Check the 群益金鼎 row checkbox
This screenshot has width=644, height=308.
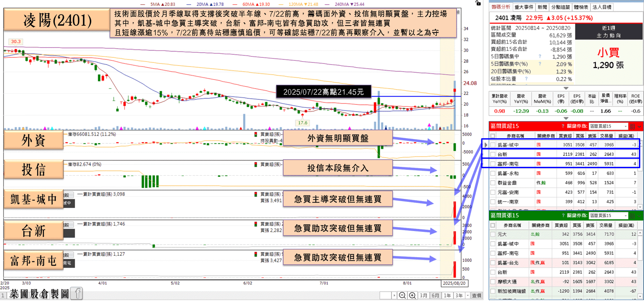[x=493, y=183]
